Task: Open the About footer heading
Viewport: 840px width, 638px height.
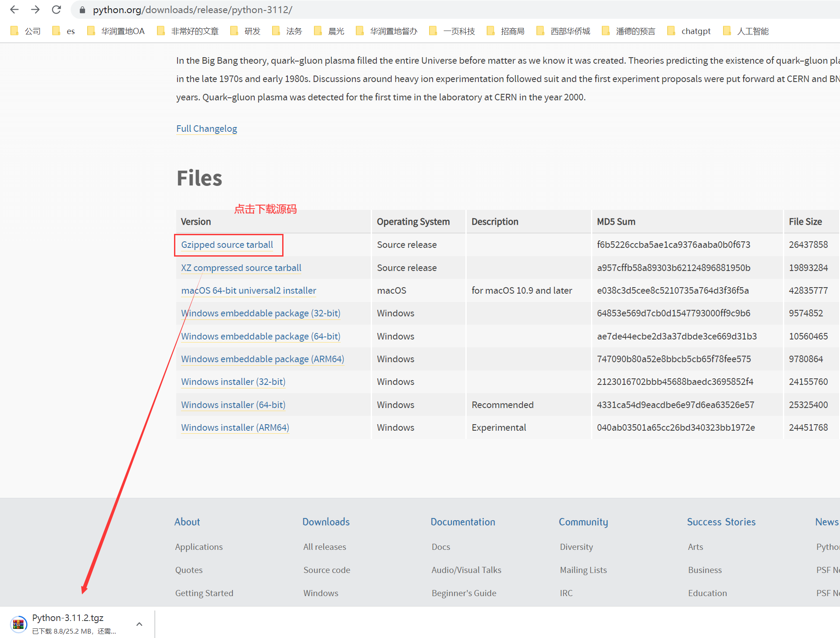Action: [187, 522]
